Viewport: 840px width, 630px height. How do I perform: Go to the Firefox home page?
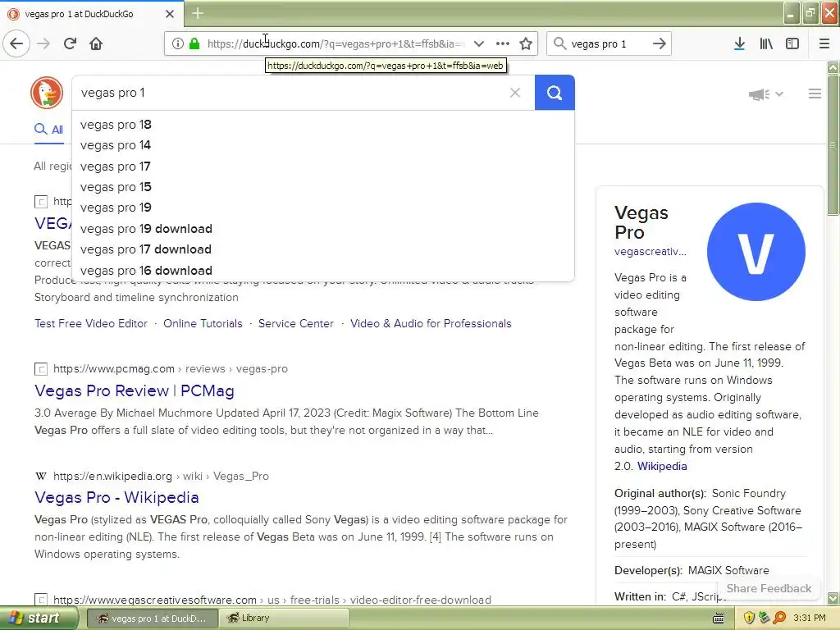pos(96,43)
